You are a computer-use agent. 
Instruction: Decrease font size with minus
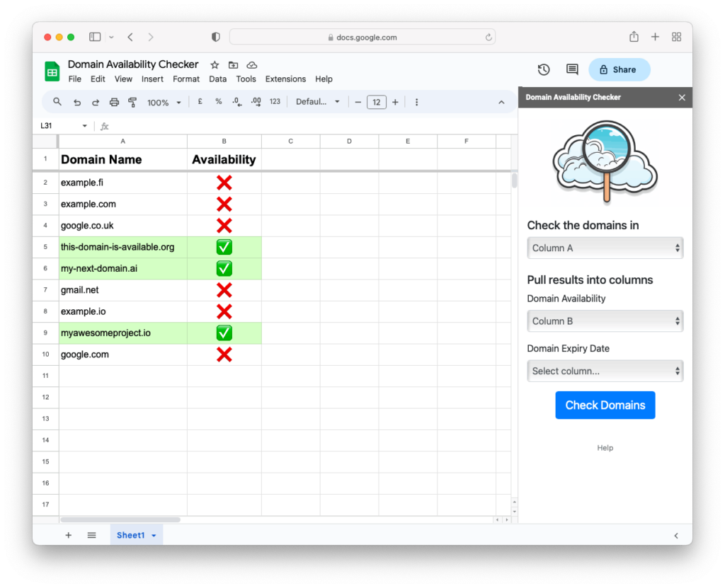point(358,102)
